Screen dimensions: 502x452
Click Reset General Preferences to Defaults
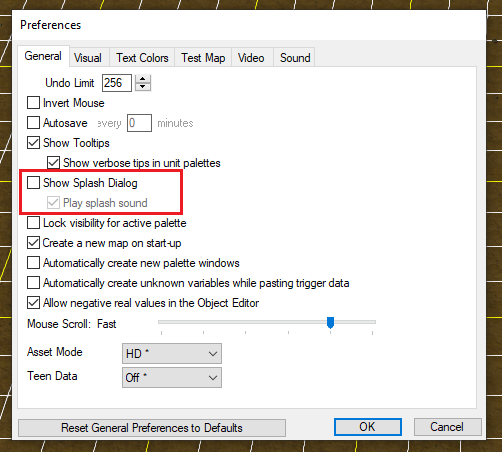[152, 428]
